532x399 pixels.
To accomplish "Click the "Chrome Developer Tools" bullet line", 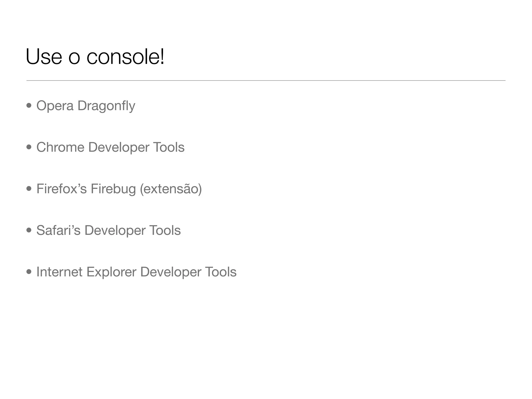I will [110, 147].
